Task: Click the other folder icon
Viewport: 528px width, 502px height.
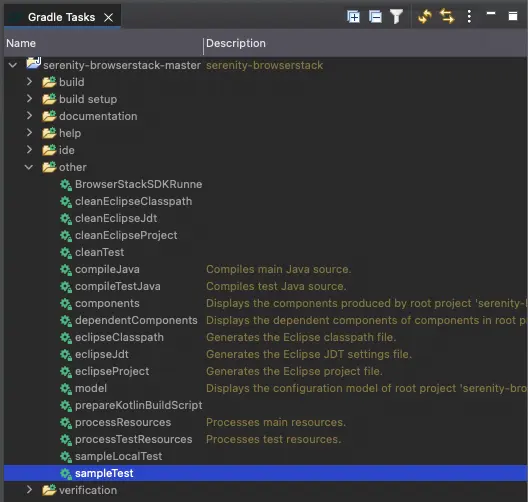Action: point(49,167)
